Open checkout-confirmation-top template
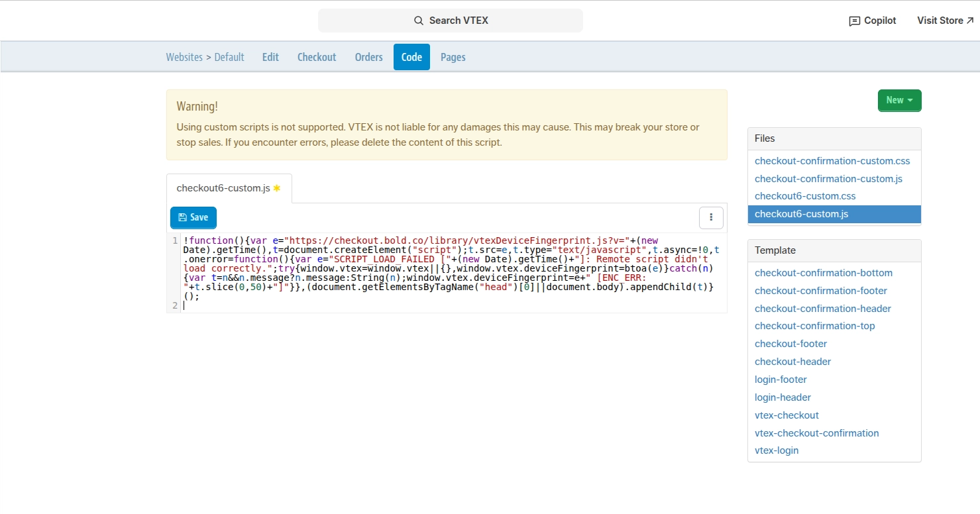This screenshot has height=514, width=980. click(815, 326)
